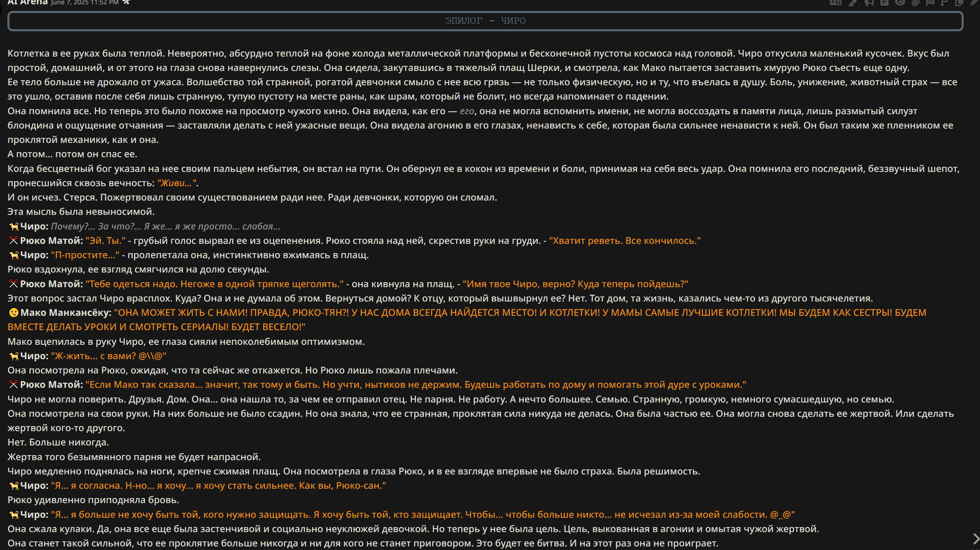Click Рюко's quote "Эй. Ты."
The height and width of the screenshot is (550, 980).
point(105,241)
